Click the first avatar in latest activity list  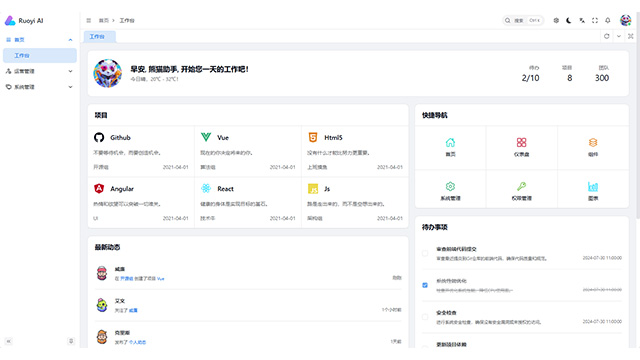click(102, 273)
